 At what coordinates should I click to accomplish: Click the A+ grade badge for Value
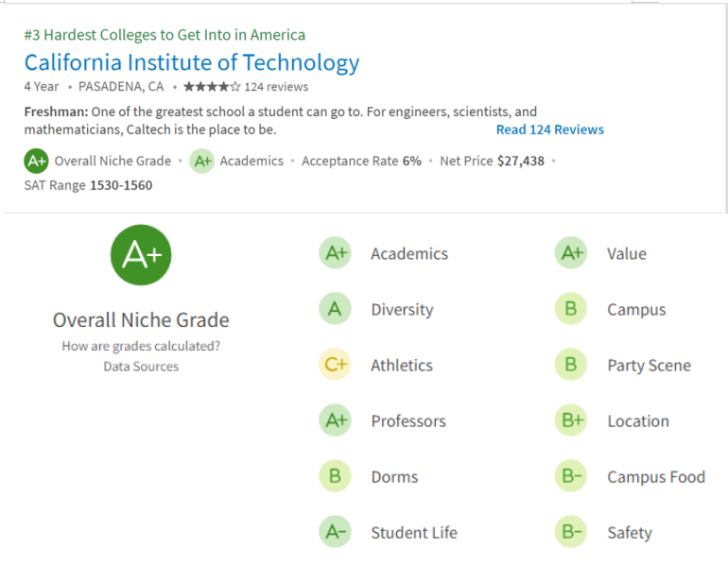(571, 253)
